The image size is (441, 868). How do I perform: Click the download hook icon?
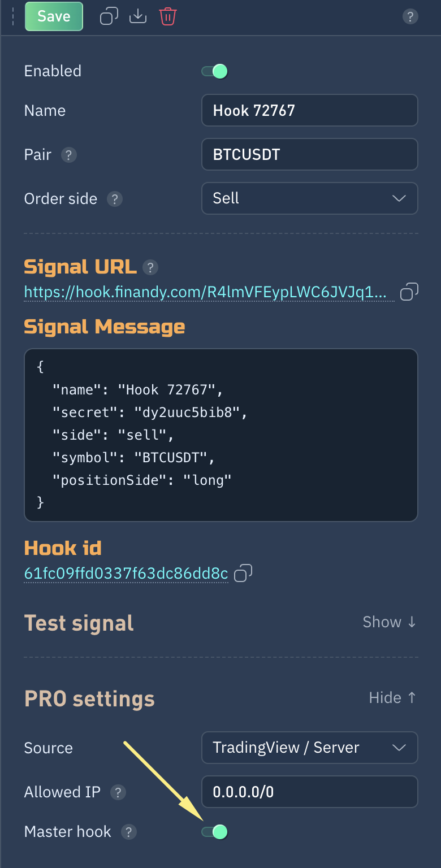pos(138,17)
